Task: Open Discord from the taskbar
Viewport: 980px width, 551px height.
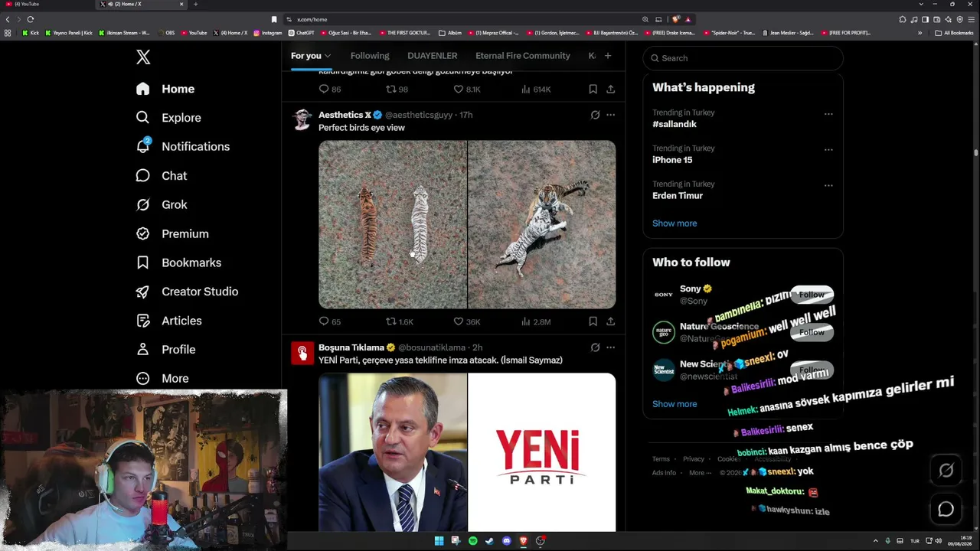Action: tap(506, 541)
